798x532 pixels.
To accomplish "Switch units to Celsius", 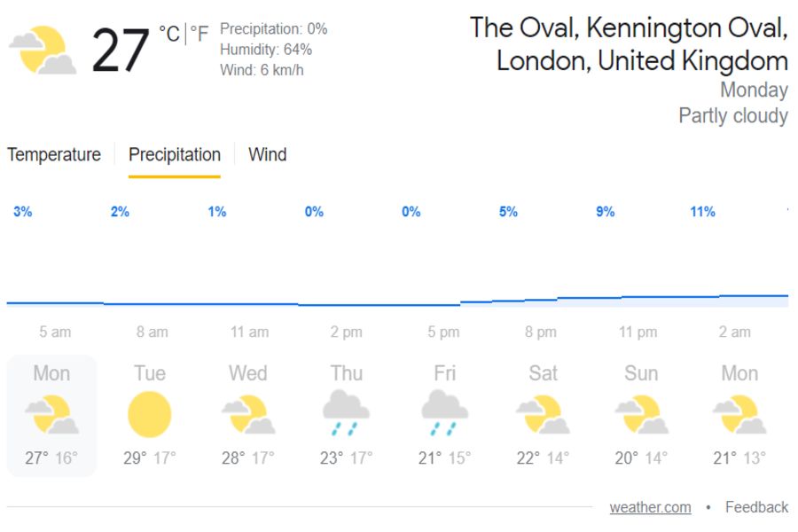I will [169, 35].
